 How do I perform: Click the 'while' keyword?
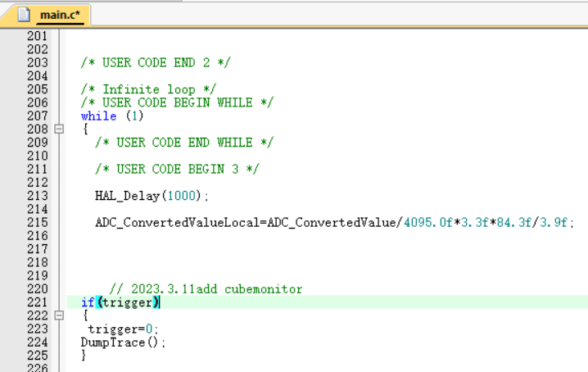[x=98, y=116]
